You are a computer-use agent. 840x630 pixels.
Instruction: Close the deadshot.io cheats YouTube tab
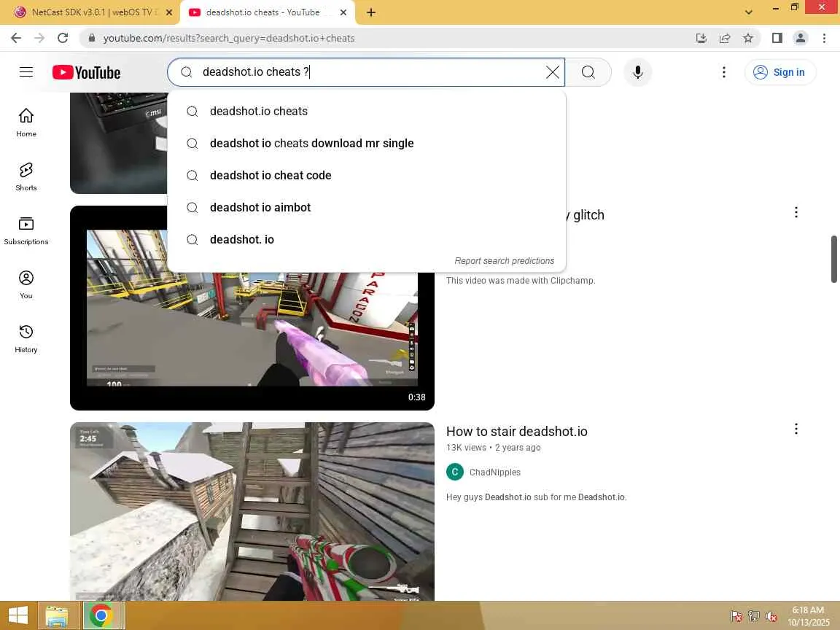coord(343,12)
